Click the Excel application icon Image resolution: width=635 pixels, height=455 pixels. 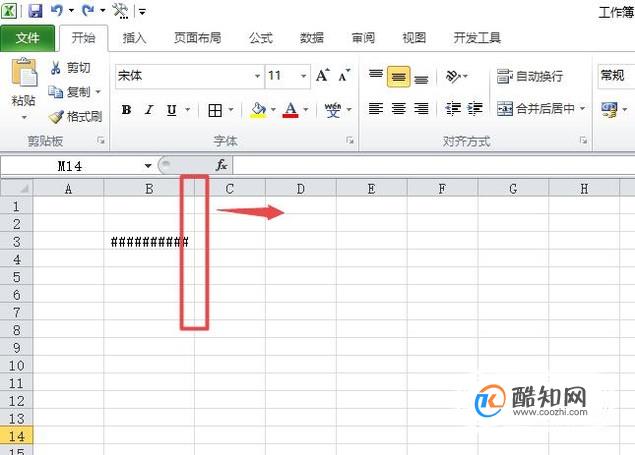point(9,11)
